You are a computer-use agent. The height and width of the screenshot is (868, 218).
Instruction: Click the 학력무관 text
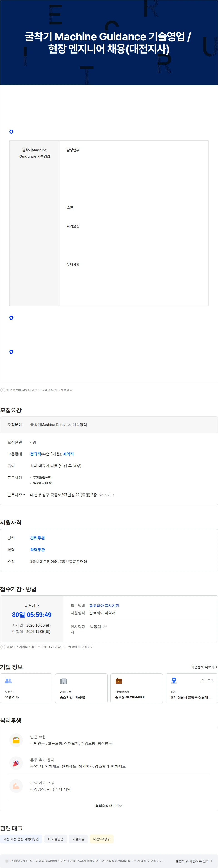coord(37,550)
